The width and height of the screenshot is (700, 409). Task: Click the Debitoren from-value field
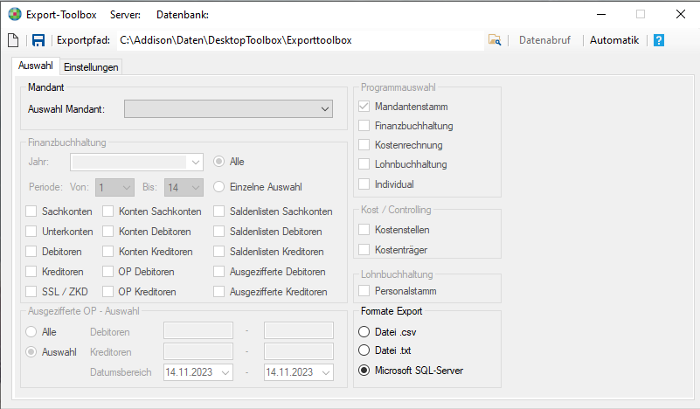[x=198, y=331]
